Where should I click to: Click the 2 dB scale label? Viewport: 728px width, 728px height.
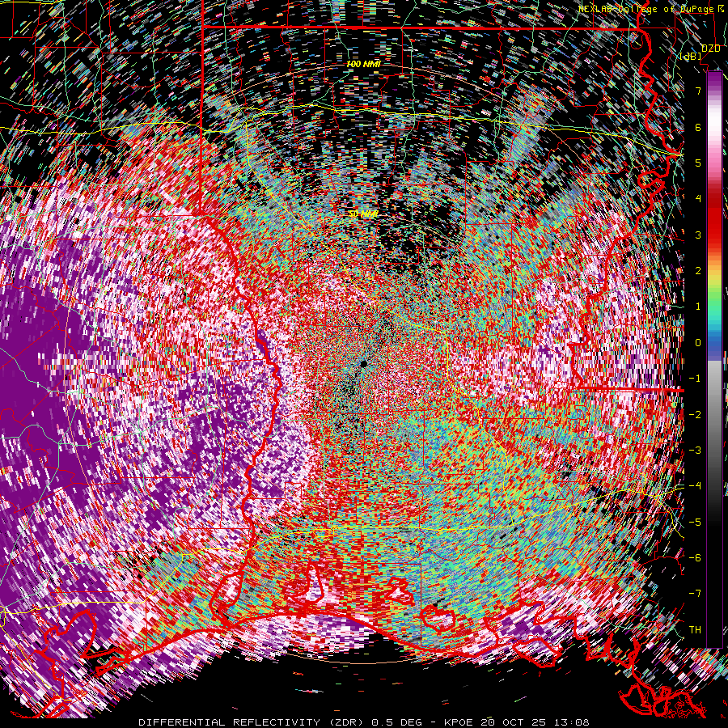tap(698, 271)
